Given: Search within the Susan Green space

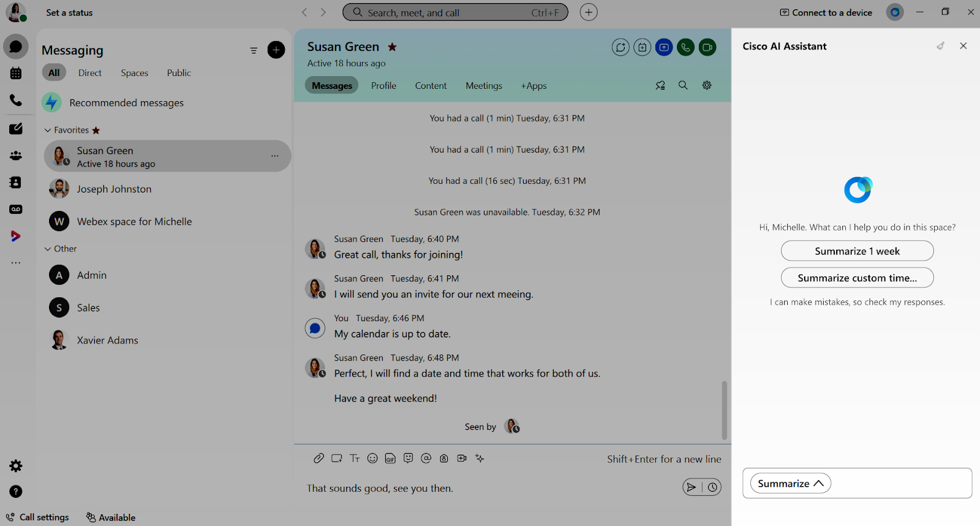Looking at the screenshot, I should [683, 85].
